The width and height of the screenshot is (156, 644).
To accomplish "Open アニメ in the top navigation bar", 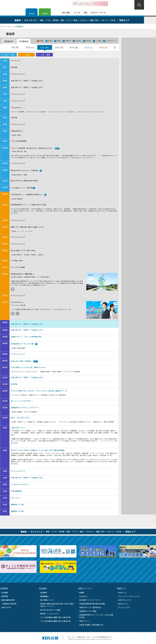I will [69, 20].
